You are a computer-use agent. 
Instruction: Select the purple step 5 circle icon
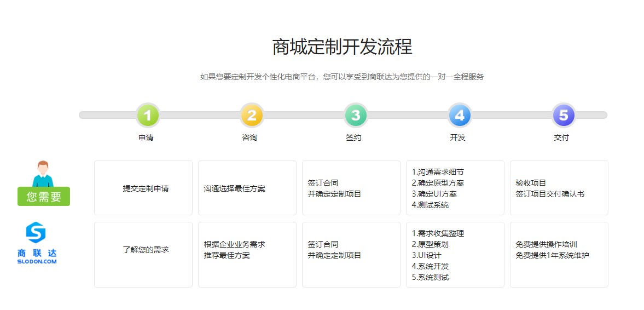click(x=564, y=115)
